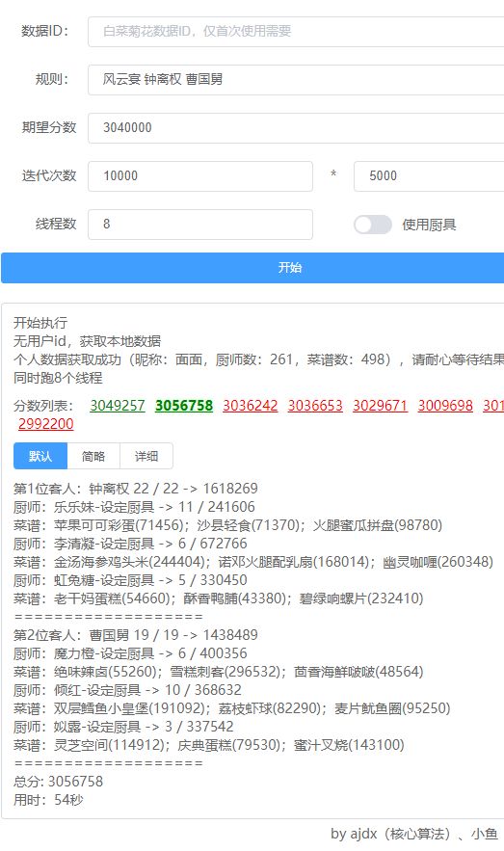Open score result 3029671
This screenshot has height=851, width=504.
381,406
